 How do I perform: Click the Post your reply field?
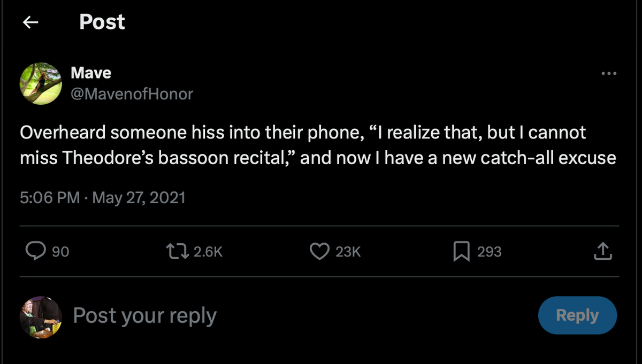click(144, 315)
